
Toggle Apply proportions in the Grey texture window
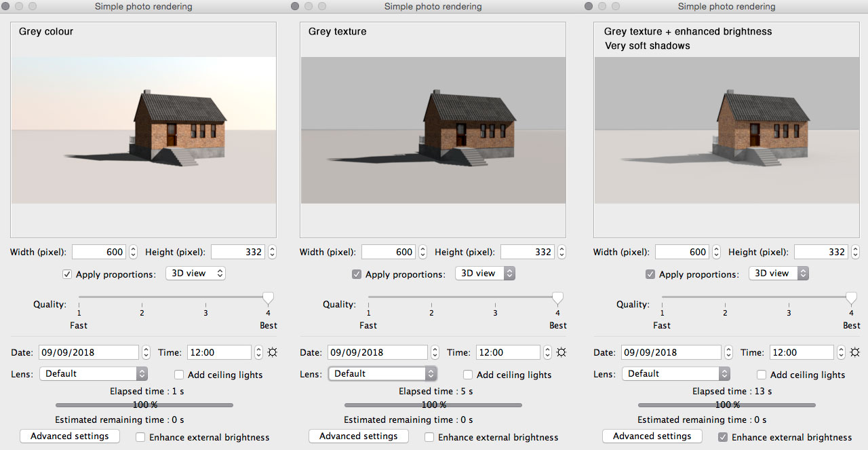357,274
